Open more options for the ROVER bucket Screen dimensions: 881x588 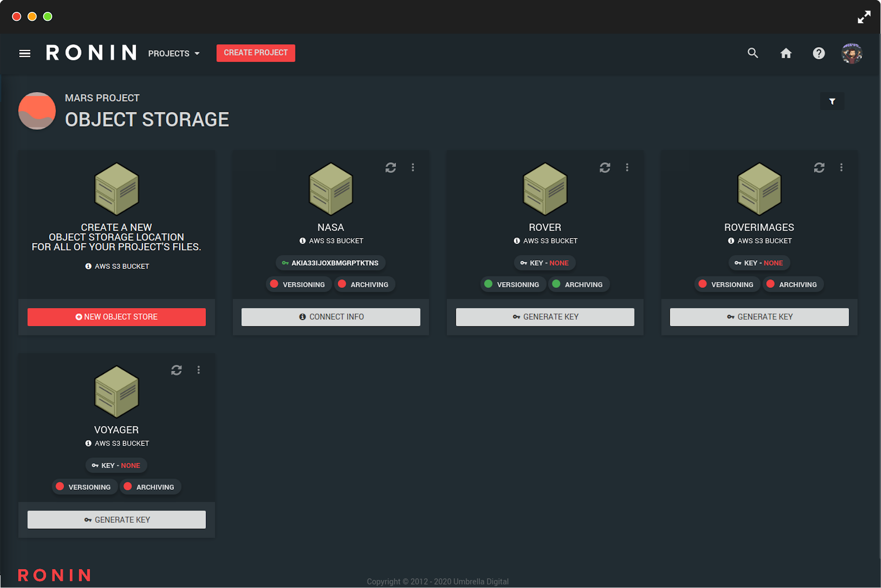point(627,167)
